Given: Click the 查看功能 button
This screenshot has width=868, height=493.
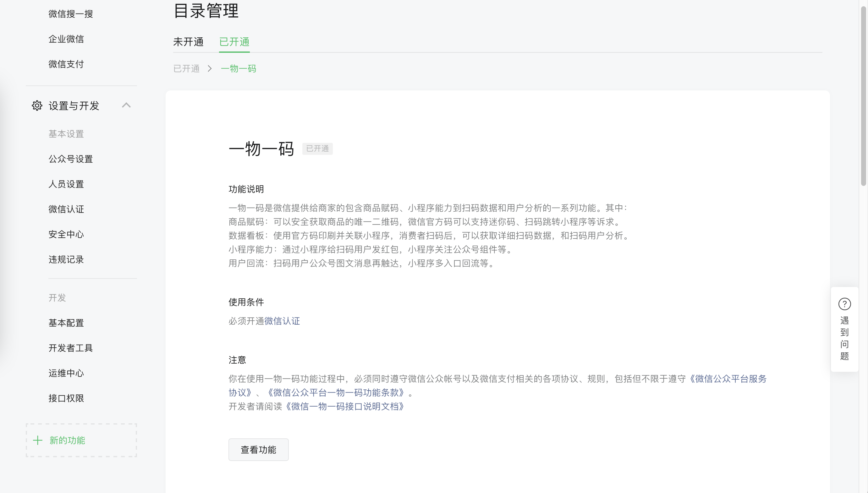Looking at the screenshot, I should (258, 450).
